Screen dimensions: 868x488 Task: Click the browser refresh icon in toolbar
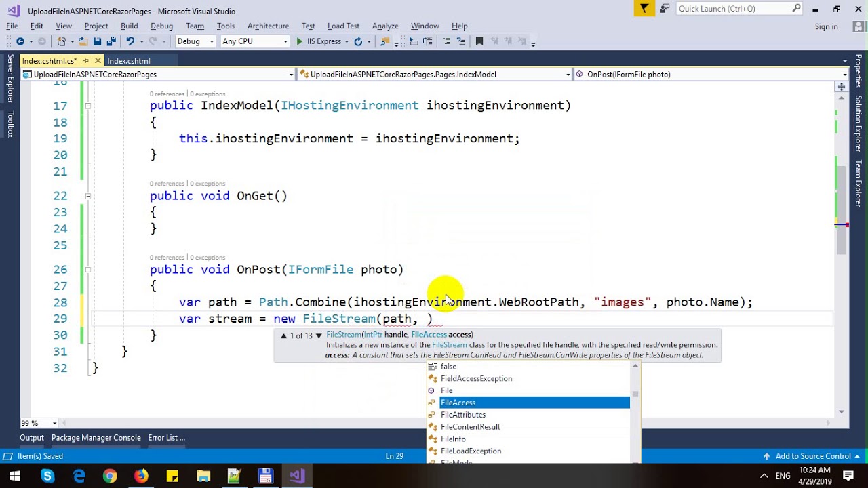coord(358,41)
